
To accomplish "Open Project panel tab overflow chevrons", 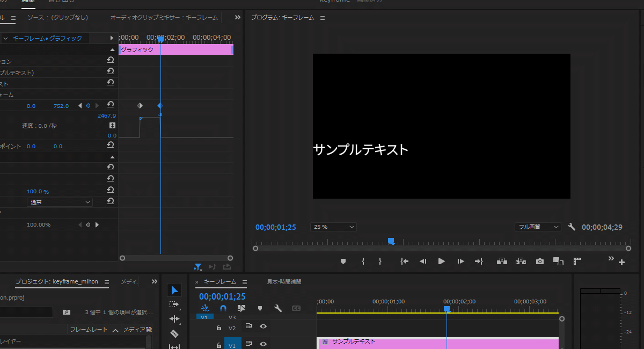I will pyautogui.click(x=155, y=281).
